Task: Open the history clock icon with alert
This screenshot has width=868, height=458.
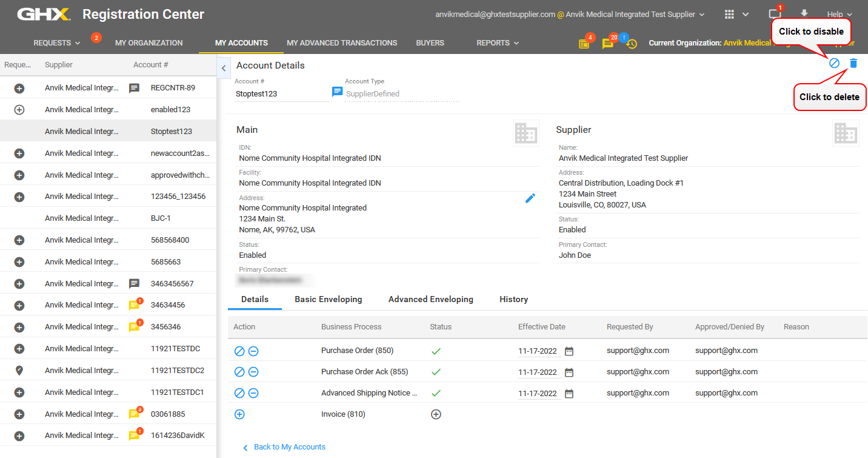Action: (631, 44)
